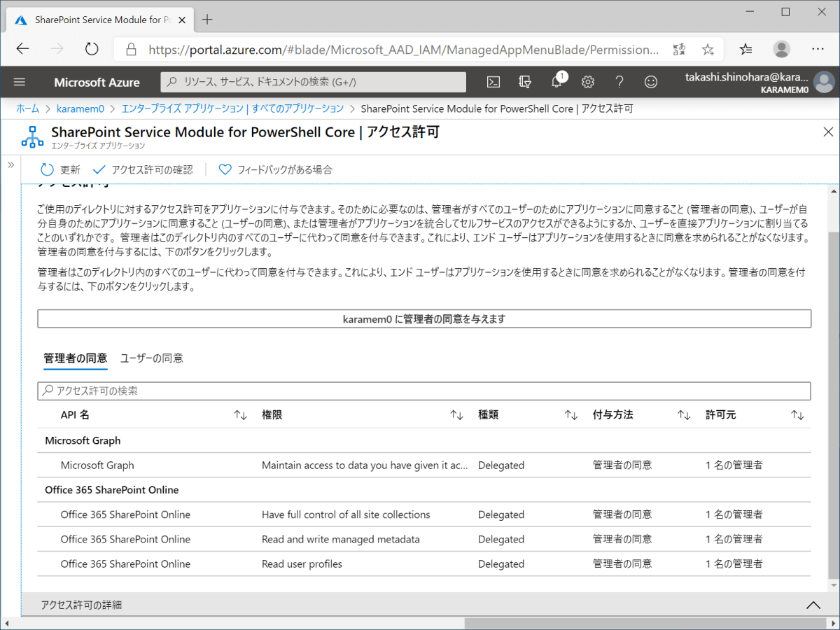Open the help question mark menu
Image resolution: width=840 pixels, height=630 pixels.
point(619,82)
